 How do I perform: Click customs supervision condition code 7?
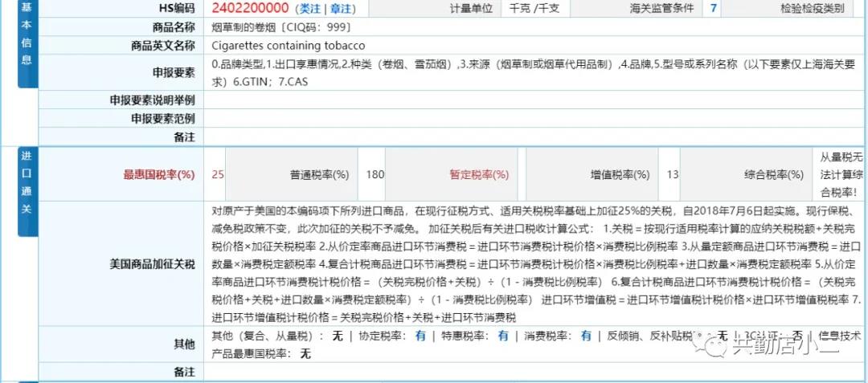[x=713, y=9]
